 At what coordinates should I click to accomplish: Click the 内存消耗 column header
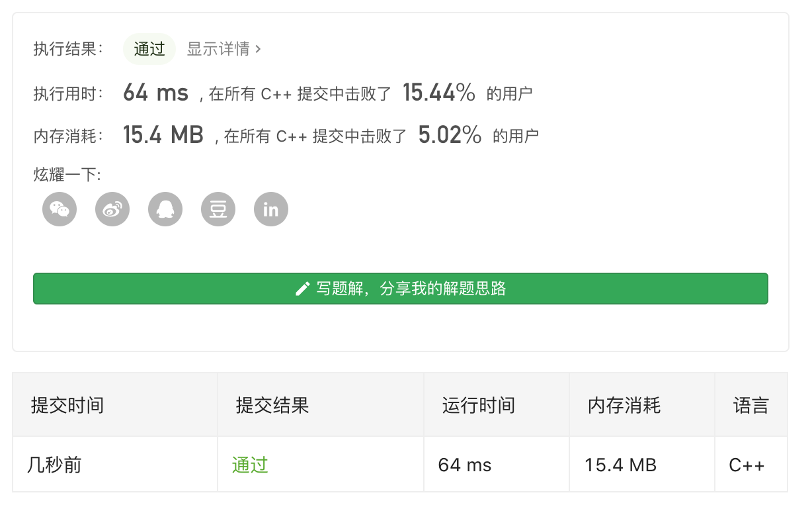tap(624, 405)
